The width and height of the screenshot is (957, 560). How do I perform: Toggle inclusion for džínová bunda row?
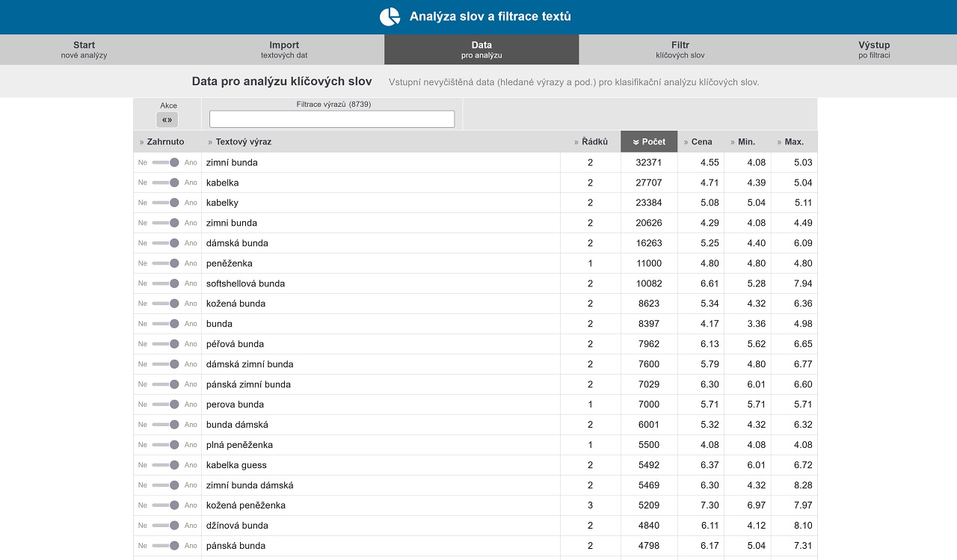coord(166,526)
